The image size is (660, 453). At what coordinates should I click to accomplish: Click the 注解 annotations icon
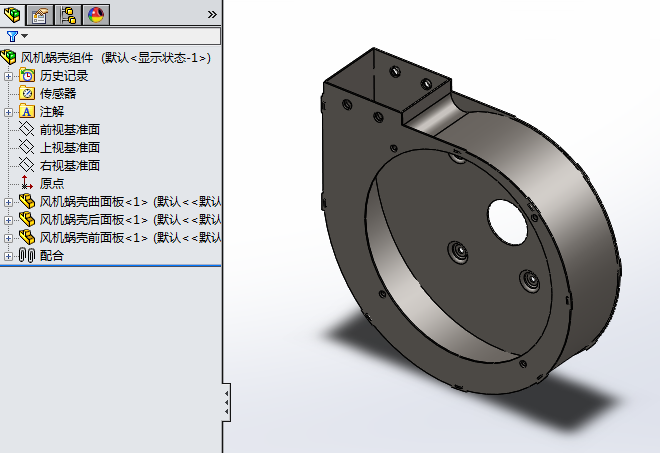pyautogui.click(x=27, y=111)
